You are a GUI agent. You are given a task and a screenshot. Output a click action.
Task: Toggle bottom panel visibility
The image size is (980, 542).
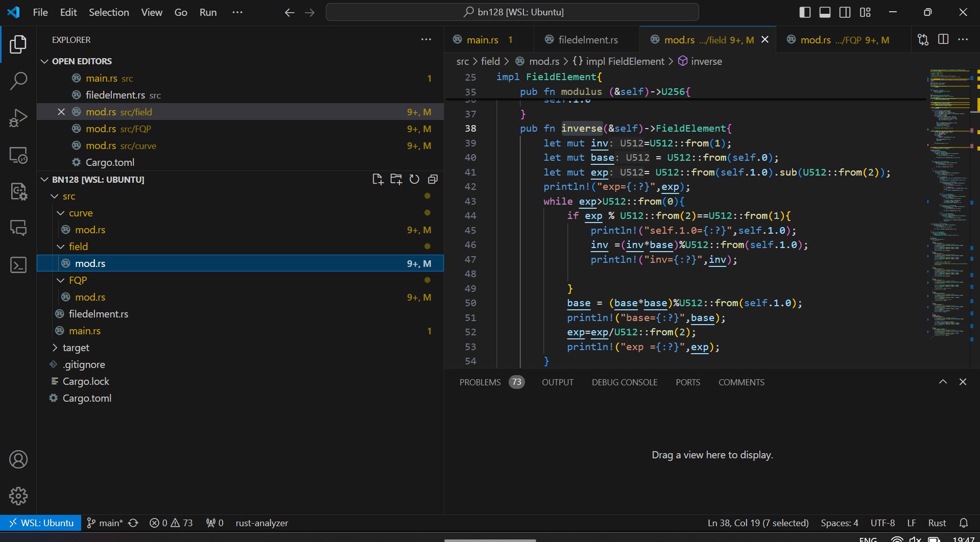click(x=825, y=12)
